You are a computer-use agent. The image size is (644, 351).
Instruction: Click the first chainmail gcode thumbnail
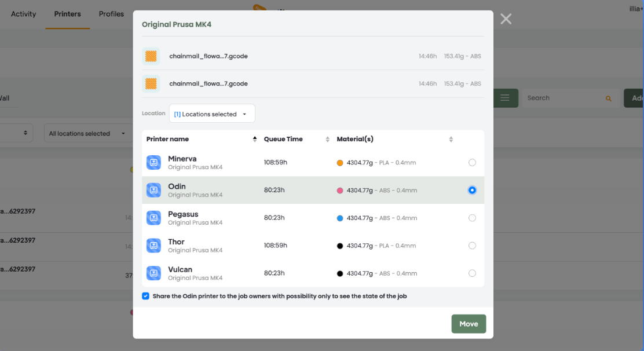(151, 56)
